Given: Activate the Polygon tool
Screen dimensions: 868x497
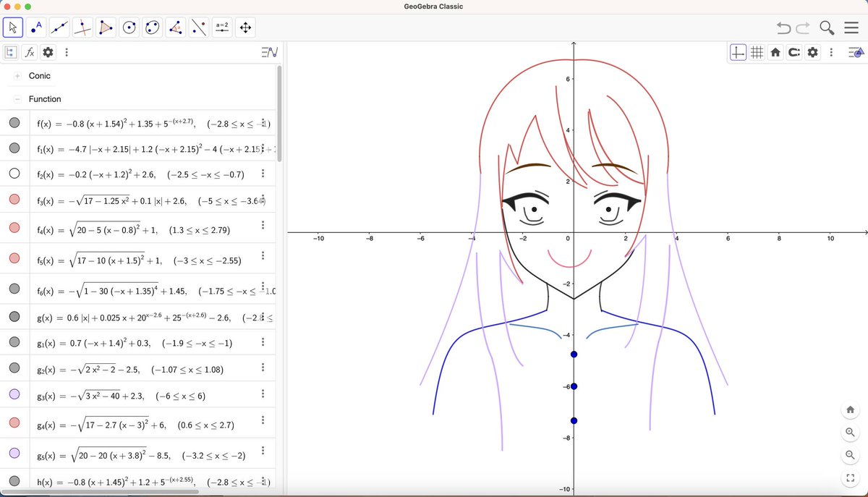Looking at the screenshot, I should point(106,27).
